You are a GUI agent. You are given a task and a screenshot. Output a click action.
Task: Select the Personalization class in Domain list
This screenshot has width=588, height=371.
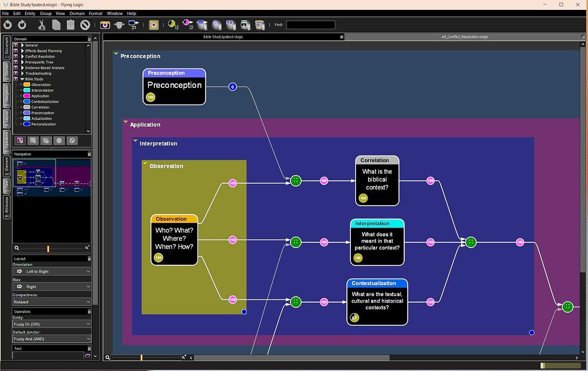pos(43,124)
